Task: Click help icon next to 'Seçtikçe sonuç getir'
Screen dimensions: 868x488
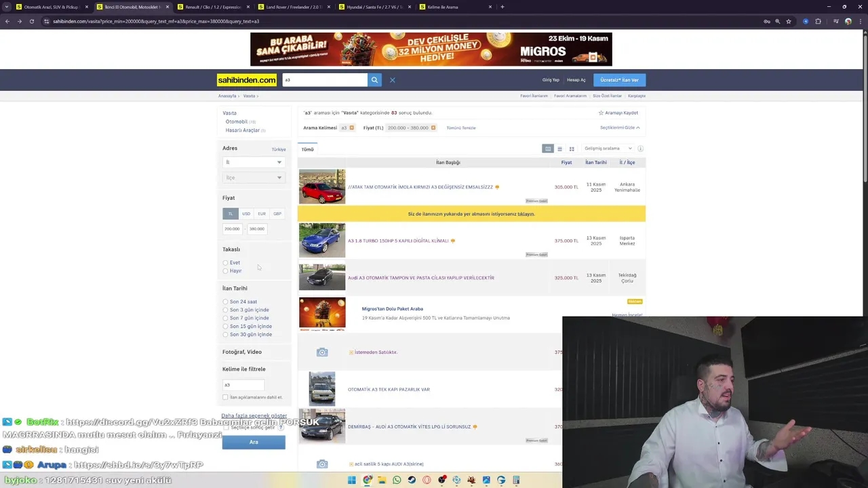Action: (x=280, y=428)
